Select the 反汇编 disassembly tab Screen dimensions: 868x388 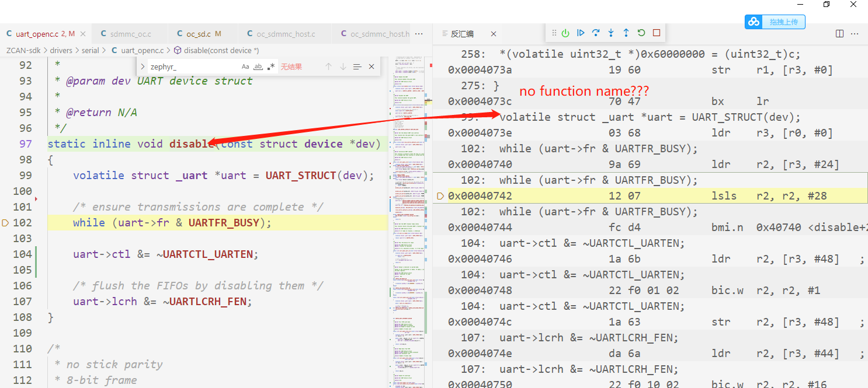tap(461, 34)
